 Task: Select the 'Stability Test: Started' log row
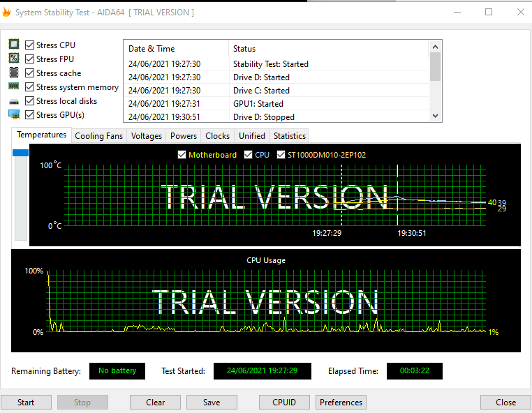(x=276, y=63)
